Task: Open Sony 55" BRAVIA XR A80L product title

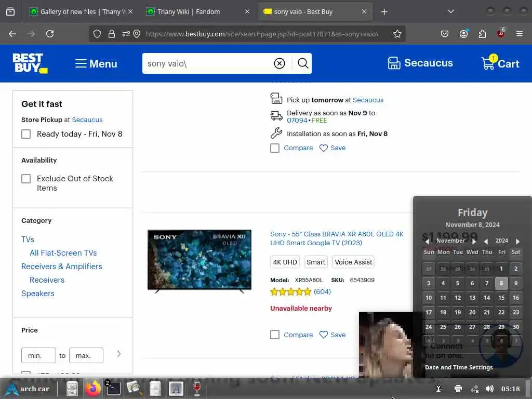Action: [337, 238]
